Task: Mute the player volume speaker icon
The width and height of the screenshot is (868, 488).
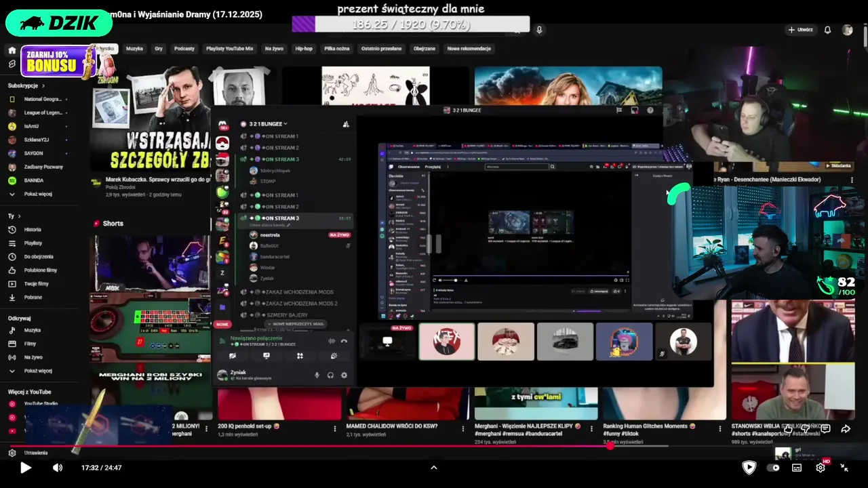Action: 58,468
